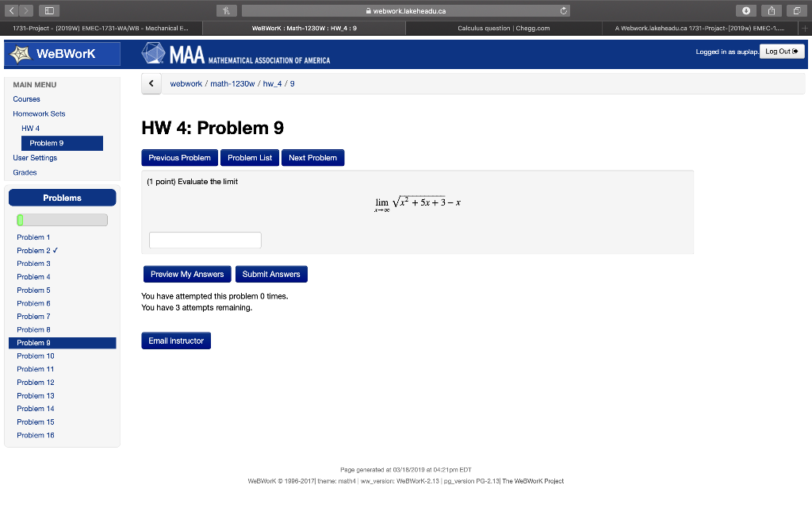Open the Grades page
This screenshot has height=508, width=812.
click(25, 171)
